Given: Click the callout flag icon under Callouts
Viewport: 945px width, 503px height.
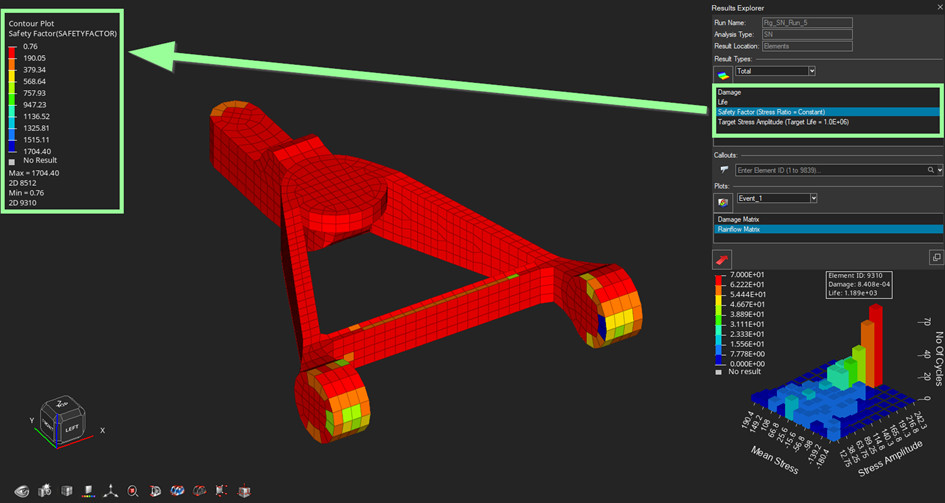Looking at the screenshot, I should [721, 171].
